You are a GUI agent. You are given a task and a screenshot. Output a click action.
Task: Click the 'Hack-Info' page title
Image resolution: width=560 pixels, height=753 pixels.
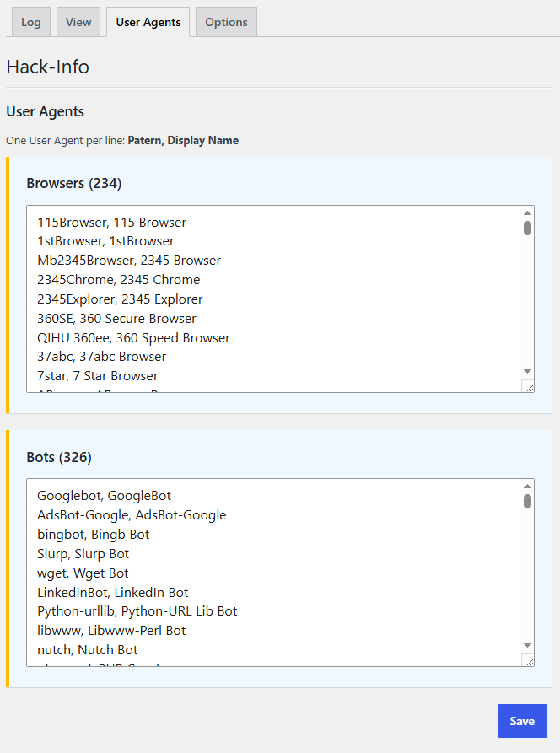[47, 67]
